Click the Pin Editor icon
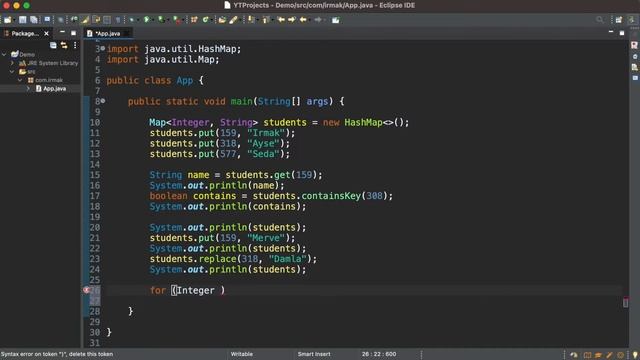The height and width of the screenshot is (360, 640). click(x=336, y=20)
